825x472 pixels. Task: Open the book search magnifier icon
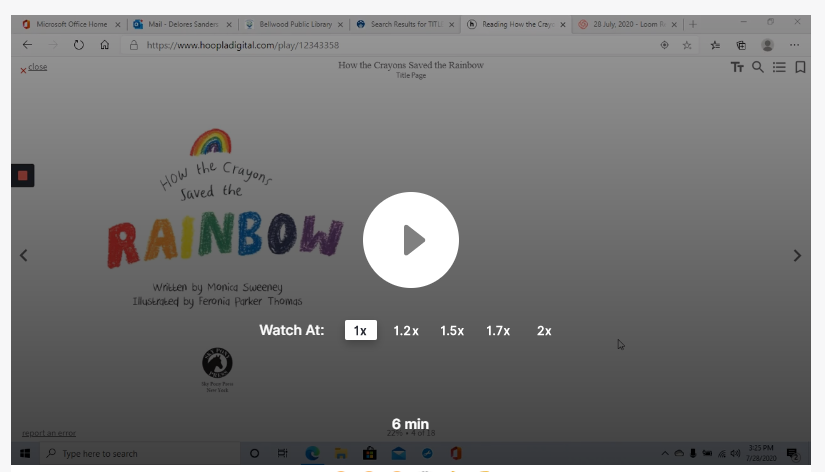tap(758, 67)
